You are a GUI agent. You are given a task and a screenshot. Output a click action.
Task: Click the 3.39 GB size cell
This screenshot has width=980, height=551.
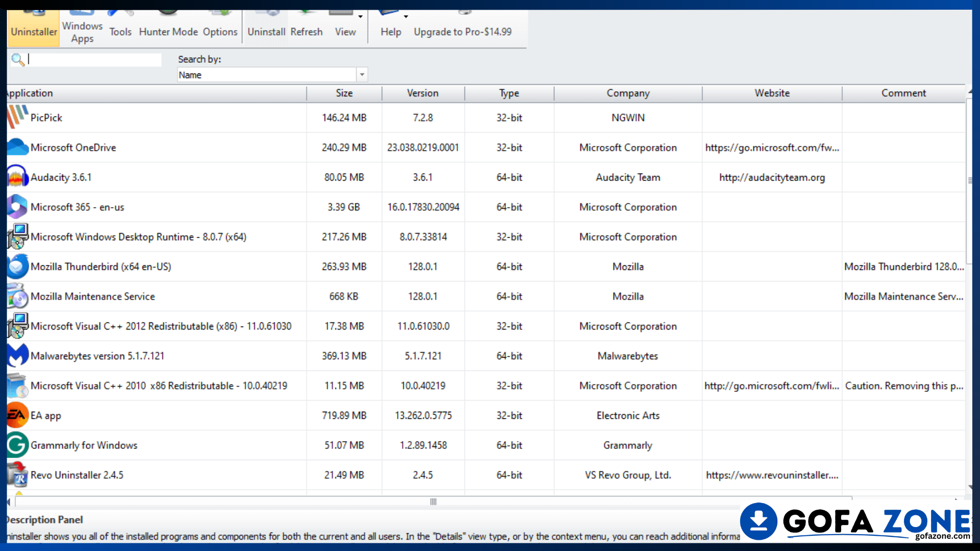click(x=344, y=207)
